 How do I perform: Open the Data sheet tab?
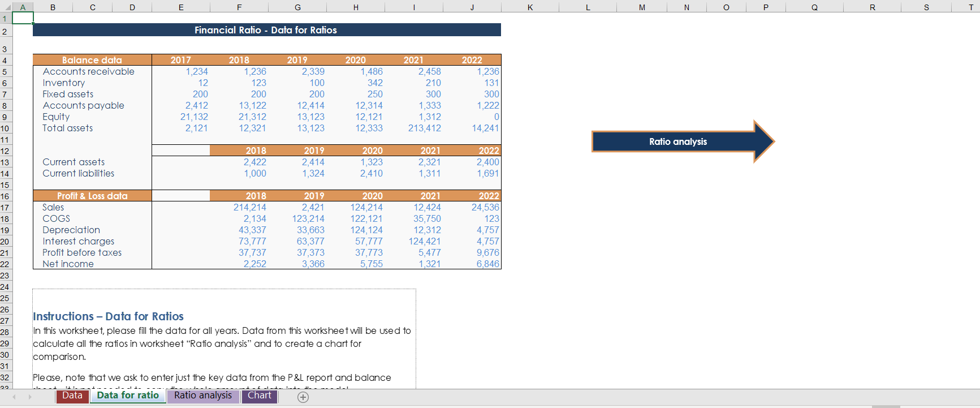click(x=72, y=396)
